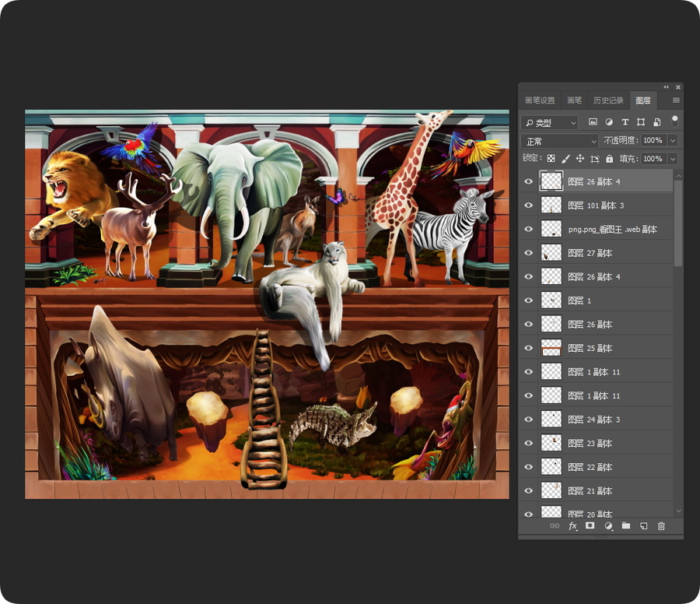Select the 图层 101 副本 3 layer name
Image resolution: width=700 pixels, height=604 pixels.
596,205
